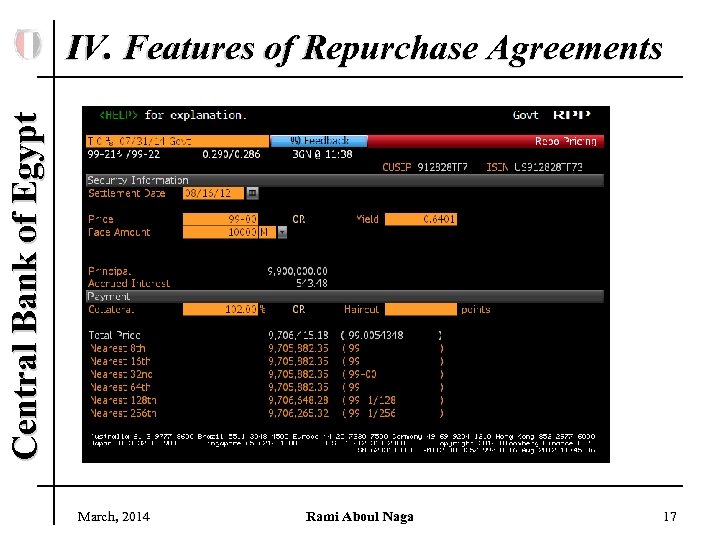Select the Rami Aboul Naga footer text

coord(360,517)
